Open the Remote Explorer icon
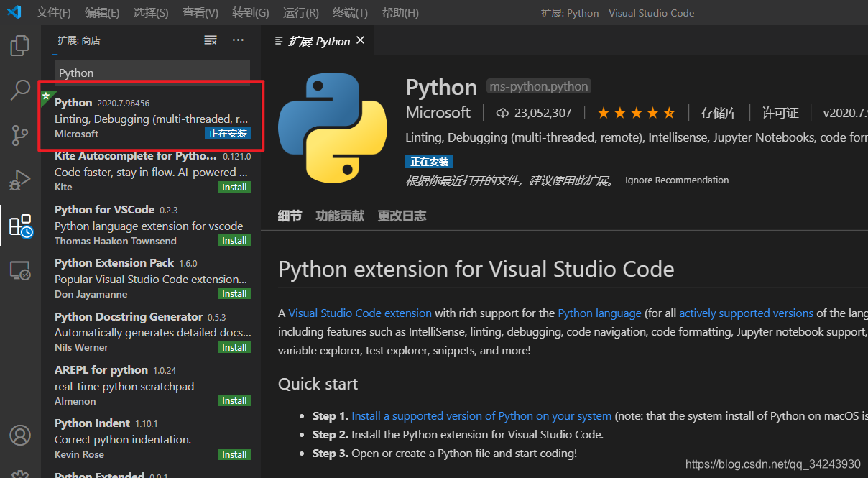This screenshot has width=868, height=478. (20, 270)
